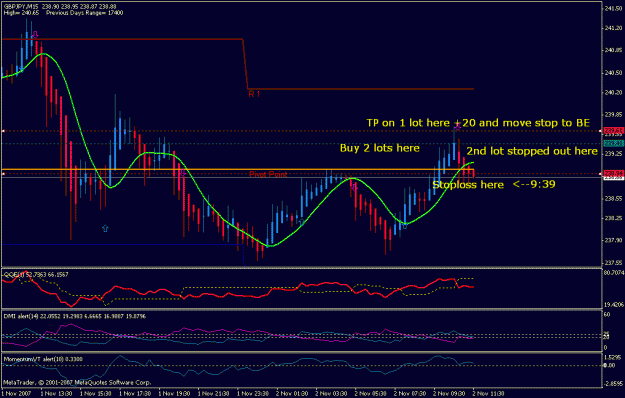Click the yellow dotted QQE signal line
This screenshot has width=625, height=398.
[x=239, y=287]
